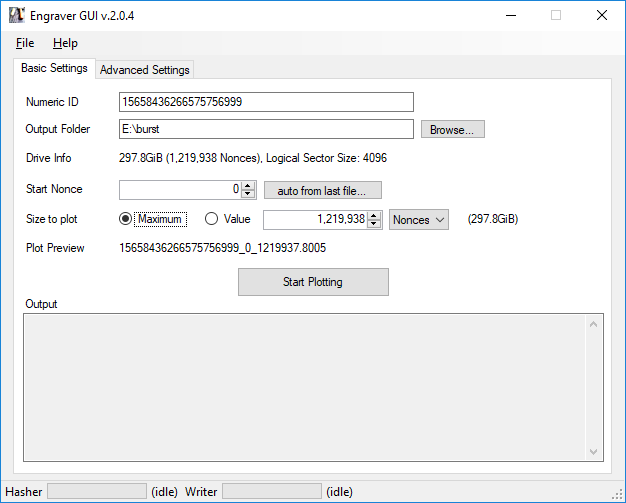This screenshot has height=503, width=626.
Task: Click the Hasher progress bar
Action: (x=97, y=491)
